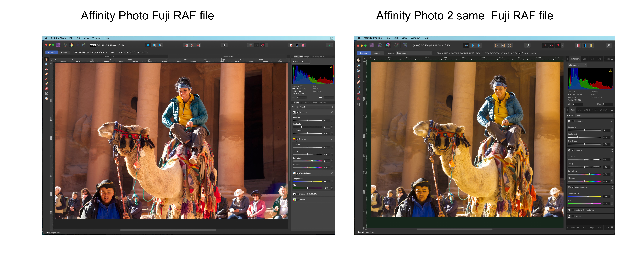This screenshot has height=271, width=644.
Task: Open Window menu in Affinity Photo 2
Action: [415, 38]
